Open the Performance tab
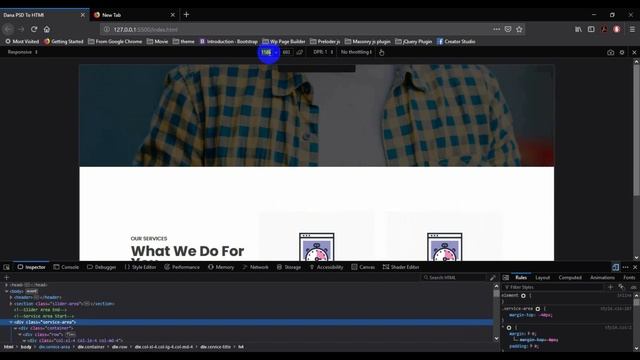The height and width of the screenshot is (360, 640). coord(182,267)
